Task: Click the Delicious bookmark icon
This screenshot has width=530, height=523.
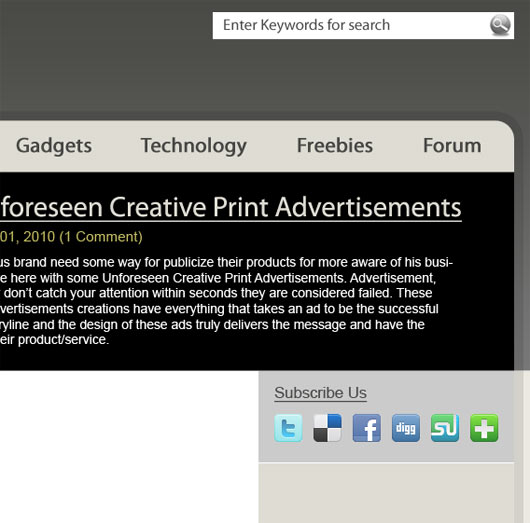Action: pos(328,428)
